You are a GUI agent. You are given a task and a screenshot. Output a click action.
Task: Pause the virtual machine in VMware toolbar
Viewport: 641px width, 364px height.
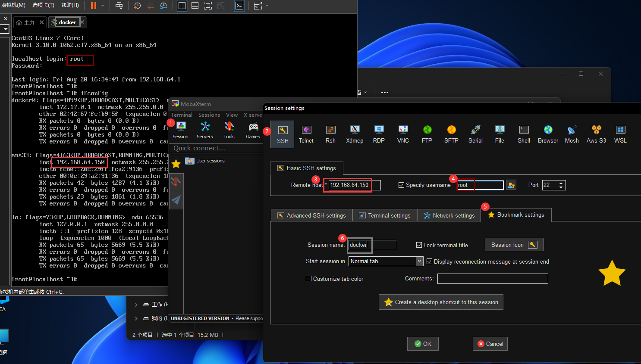tap(94, 6)
